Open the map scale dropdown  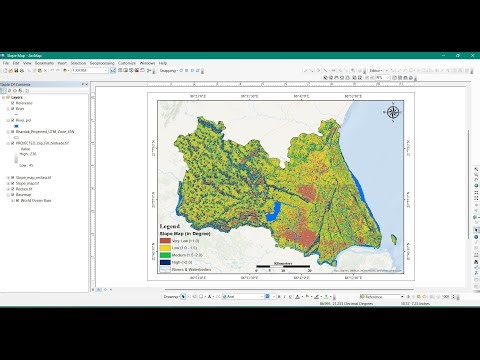tap(106, 71)
